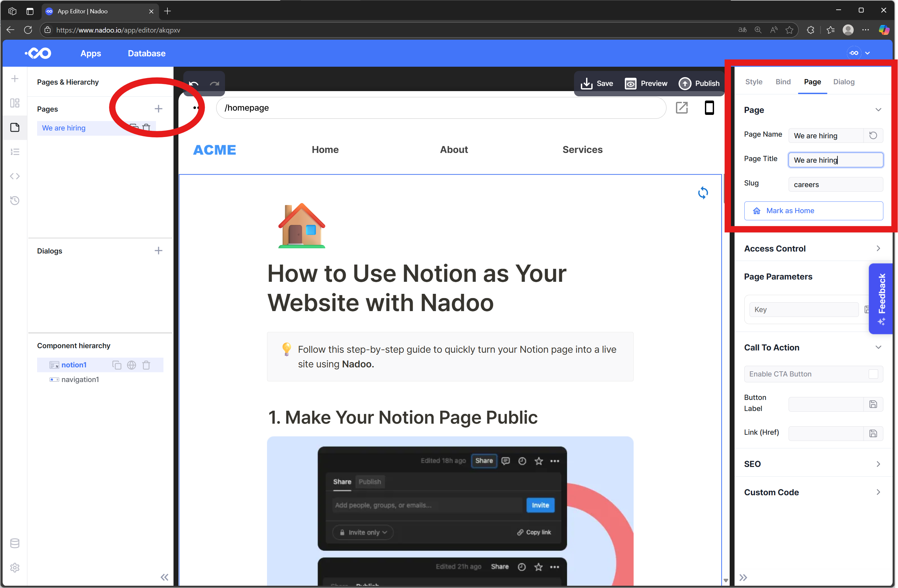Open the Database menu in top bar
This screenshot has height=588, width=898.
pyautogui.click(x=147, y=53)
